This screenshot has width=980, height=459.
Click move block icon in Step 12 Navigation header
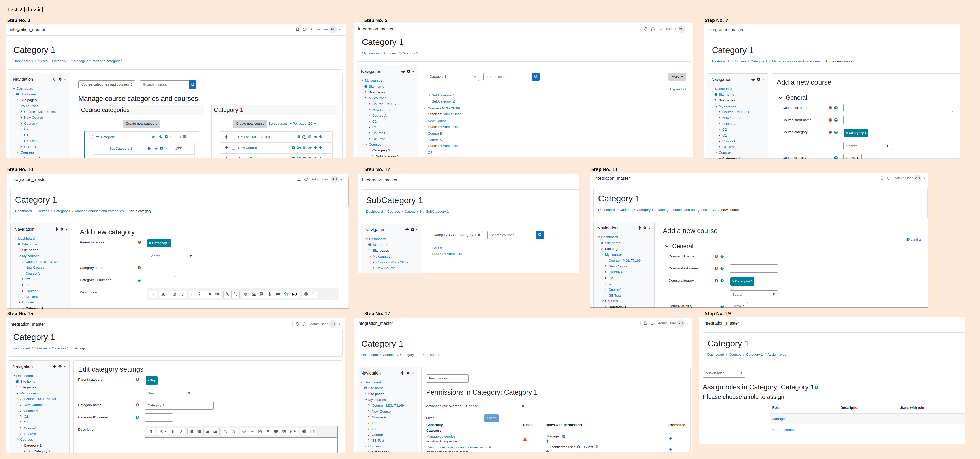(407, 230)
